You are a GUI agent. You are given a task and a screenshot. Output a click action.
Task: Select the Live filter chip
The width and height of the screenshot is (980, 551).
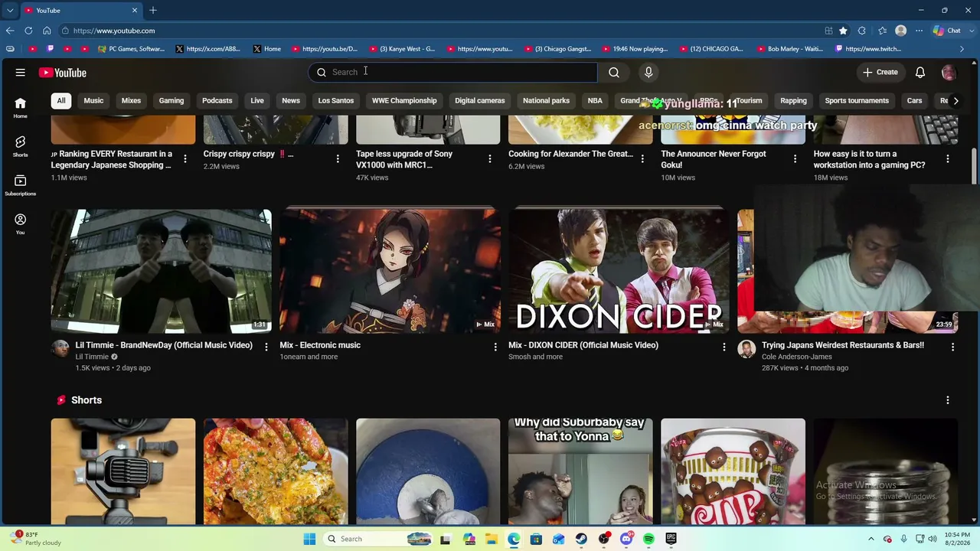point(257,100)
